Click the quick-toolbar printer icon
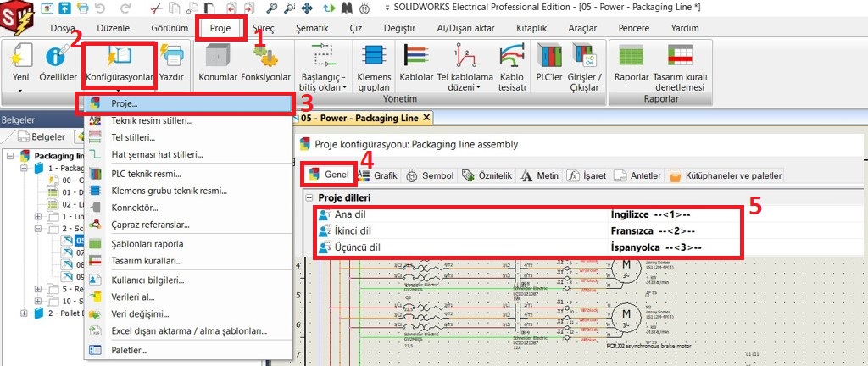The image size is (868, 366). pyautogui.click(x=82, y=8)
